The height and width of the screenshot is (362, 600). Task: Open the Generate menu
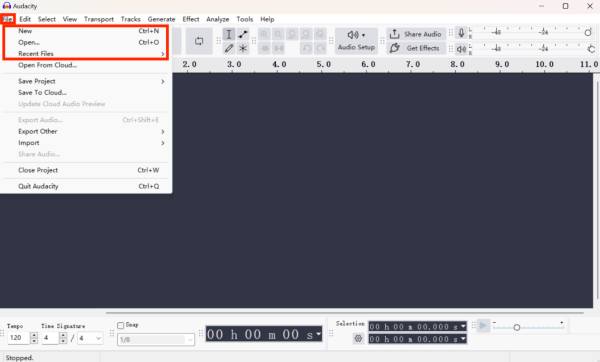pos(161,19)
